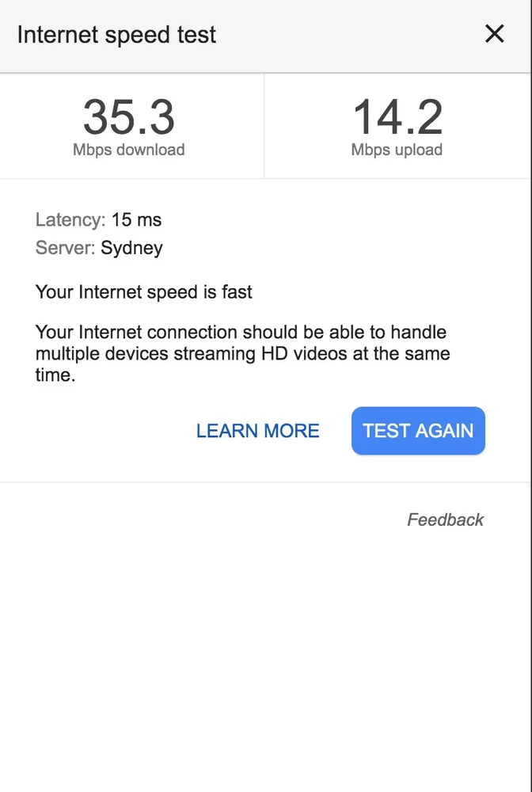Select the Mbps download label
The height and width of the screenshot is (792, 532).
tap(129, 149)
